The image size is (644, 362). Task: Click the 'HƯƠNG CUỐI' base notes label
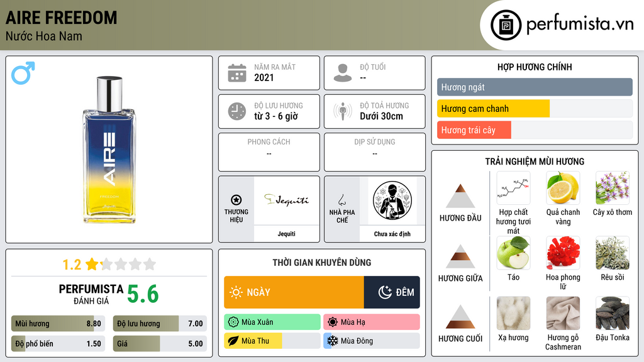tap(460, 339)
